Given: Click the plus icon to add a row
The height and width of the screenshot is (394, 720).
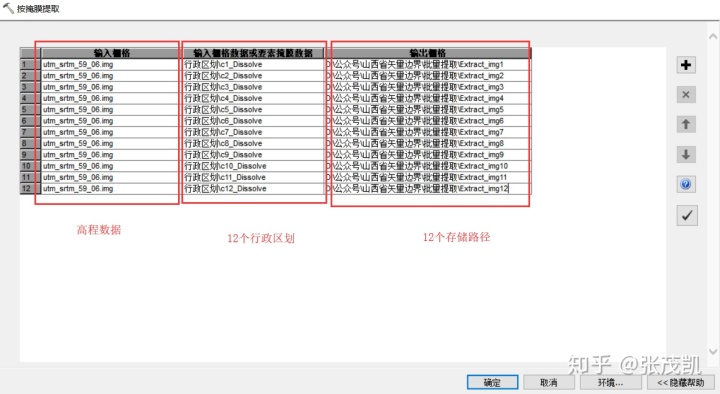Looking at the screenshot, I should 686,65.
